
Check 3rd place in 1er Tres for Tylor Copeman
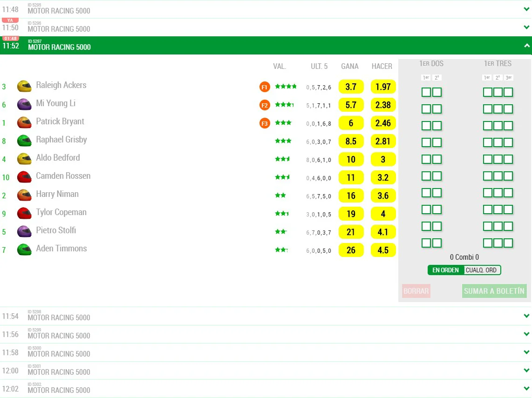[508, 209]
